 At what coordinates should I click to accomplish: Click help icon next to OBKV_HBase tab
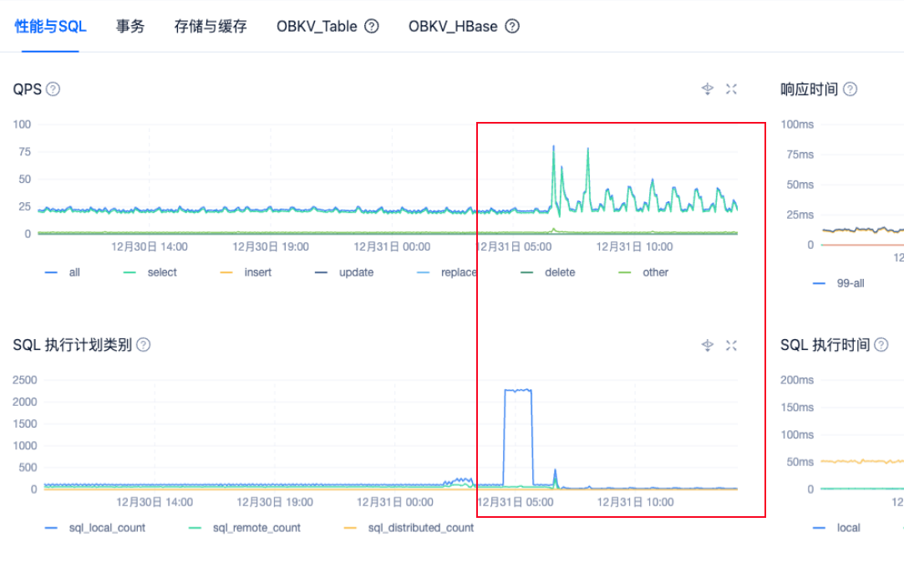point(512,26)
